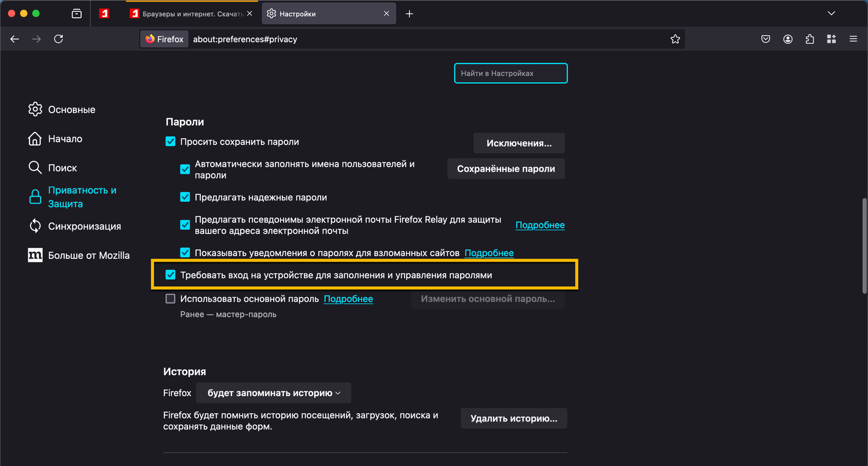Click the "Сохранённые пароли" button
This screenshot has width=868, height=466.
click(506, 169)
